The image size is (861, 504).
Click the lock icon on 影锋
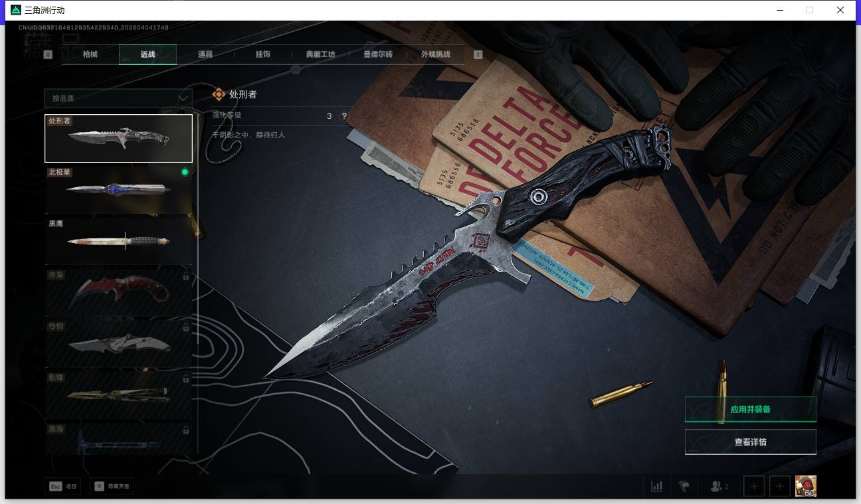pos(185,378)
